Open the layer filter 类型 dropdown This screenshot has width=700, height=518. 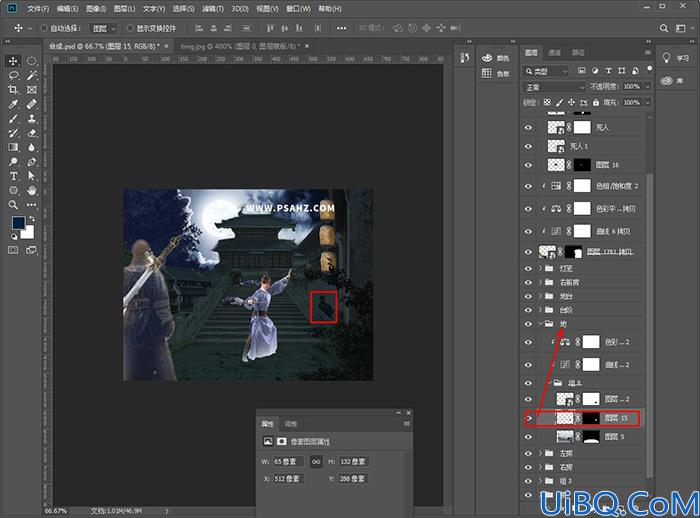pyautogui.click(x=546, y=71)
